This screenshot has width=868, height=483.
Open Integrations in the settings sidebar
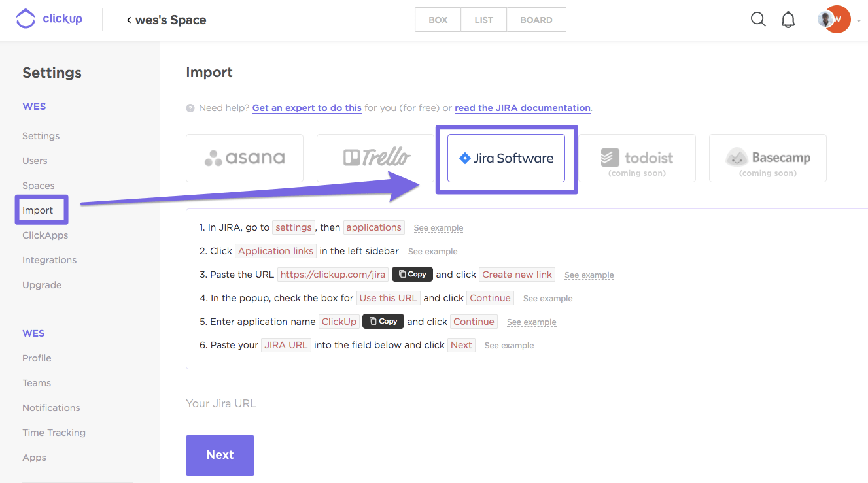point(50,260)
